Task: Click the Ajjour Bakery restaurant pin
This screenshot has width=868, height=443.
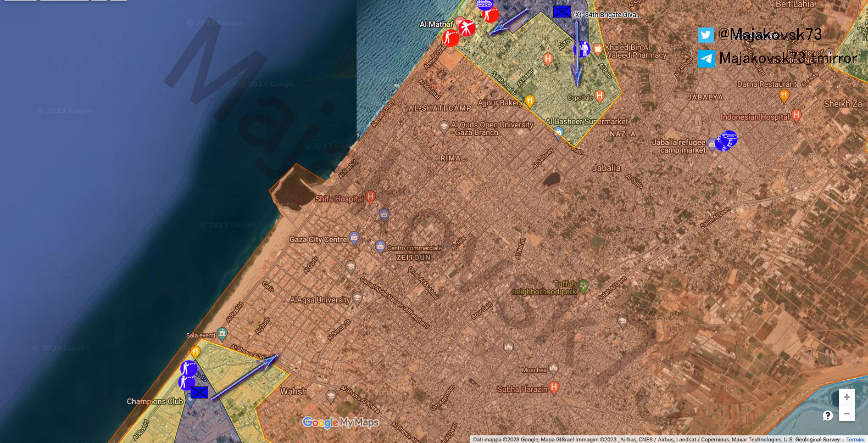Action: (530, 101)
